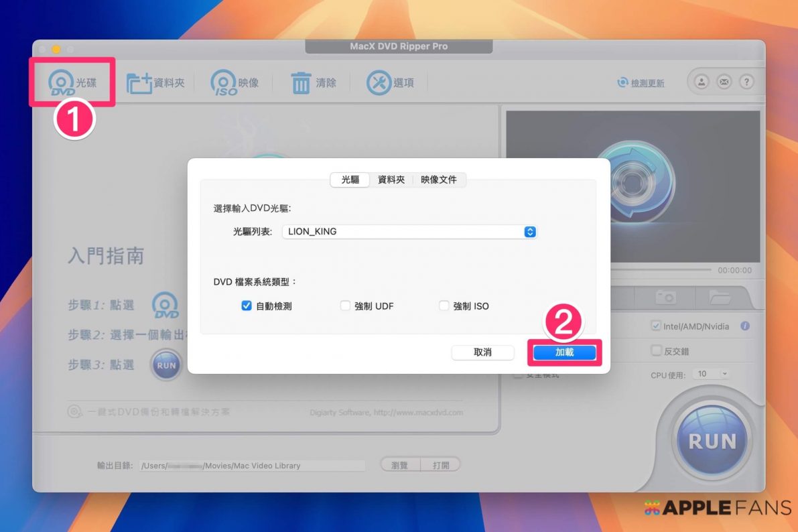Open the CPU 使用 dropdown
Viewport: 798px width, 532px height.
(x=713, y=374)
